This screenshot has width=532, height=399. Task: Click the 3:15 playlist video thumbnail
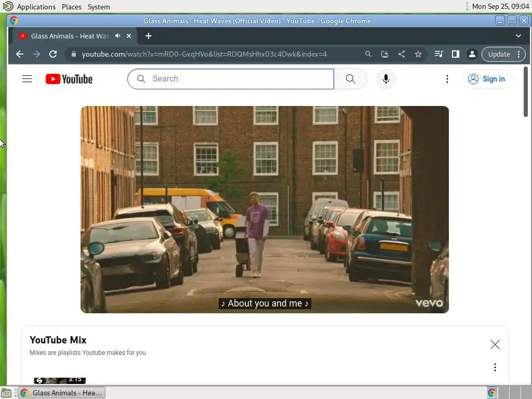[x=60, y=380]
